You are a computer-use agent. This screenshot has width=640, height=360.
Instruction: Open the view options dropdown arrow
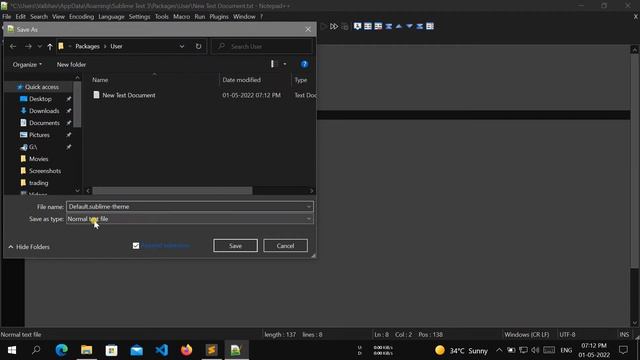tap(285, 64)
